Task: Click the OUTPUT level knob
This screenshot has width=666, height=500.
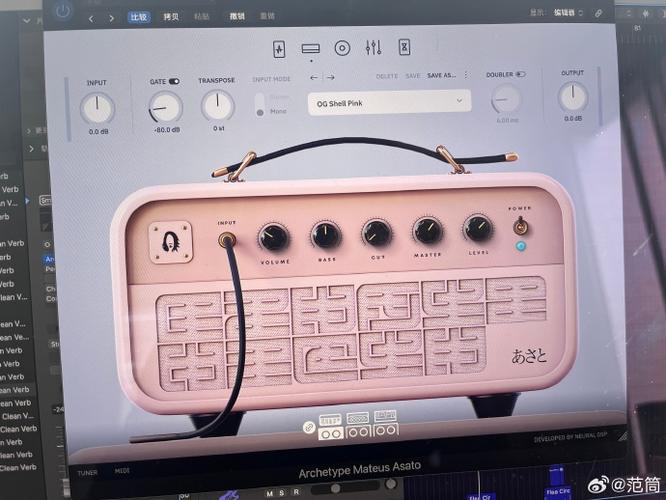Action: pyautogui.click(x=573, y=96)
